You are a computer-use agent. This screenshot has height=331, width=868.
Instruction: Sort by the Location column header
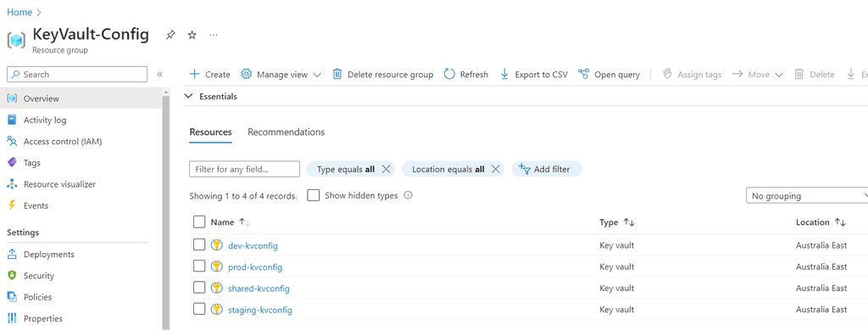click(821, 222)
